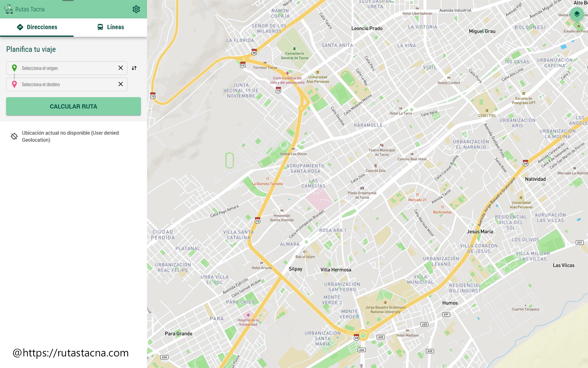Click the Hotel Madison marker

click(407, 330)
